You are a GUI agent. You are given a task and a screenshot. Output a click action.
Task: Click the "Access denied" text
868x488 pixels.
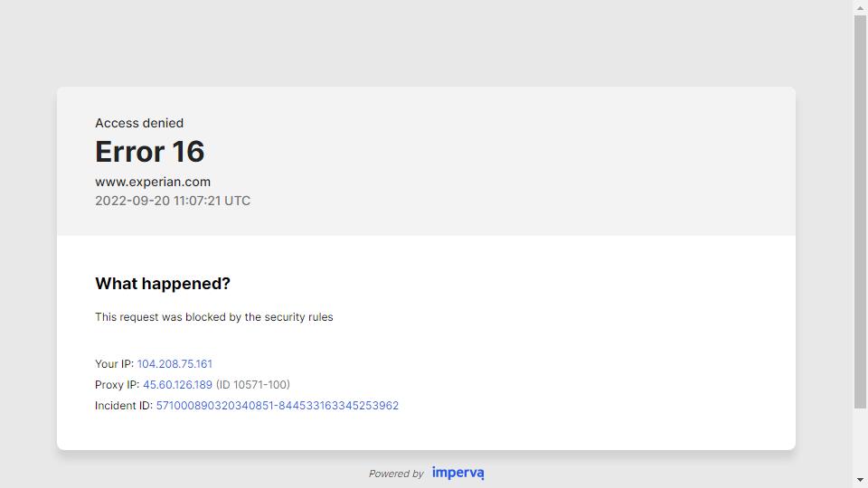(139, 123)
